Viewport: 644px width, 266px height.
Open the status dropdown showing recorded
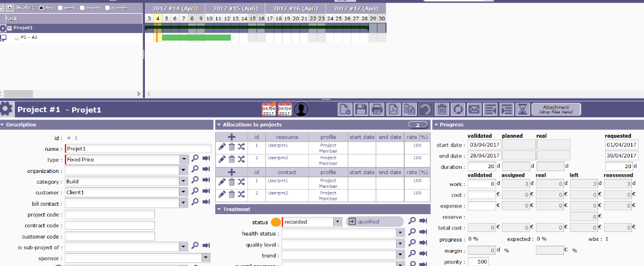coord(338,221)
